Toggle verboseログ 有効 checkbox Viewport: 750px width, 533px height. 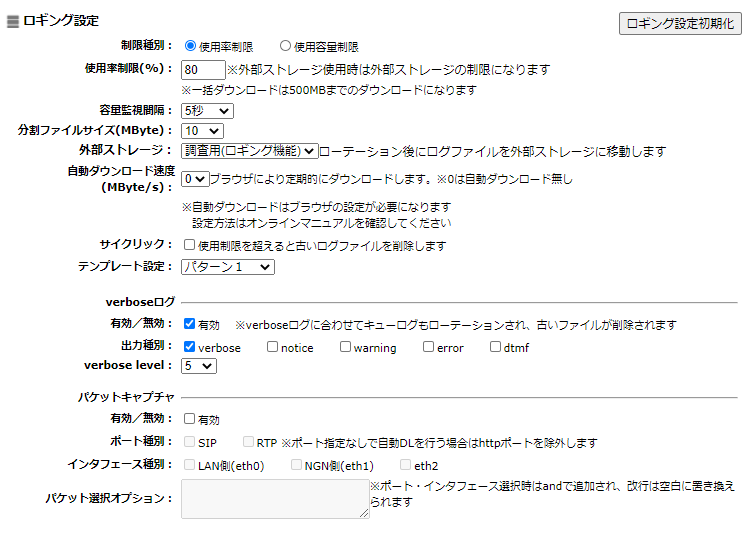click(x=189, y=324)
